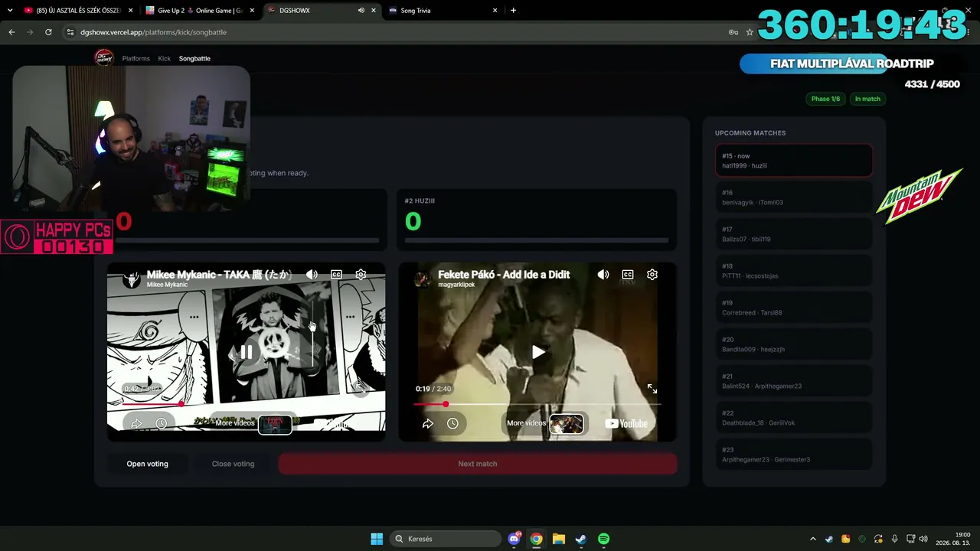Viewport: 980px width, 551px height.
Task: Open More videos on Mikee Mykanic player
Action: click(x=253, y=423)
